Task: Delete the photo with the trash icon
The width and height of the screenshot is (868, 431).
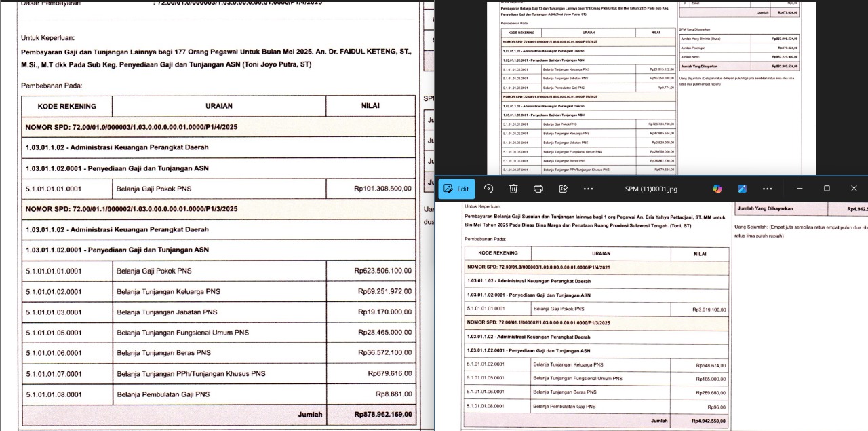Action: pyautogui.click(x=513, y=189)
